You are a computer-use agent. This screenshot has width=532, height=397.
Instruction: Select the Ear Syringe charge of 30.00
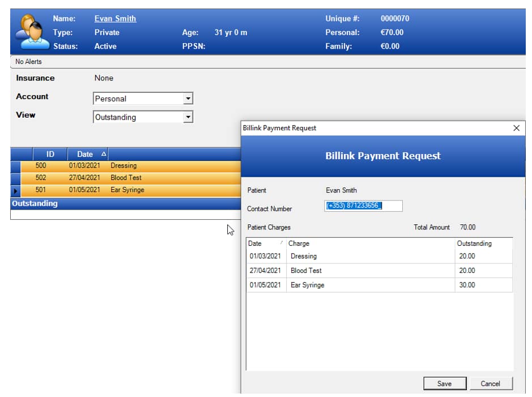click(x=368, y=285)
